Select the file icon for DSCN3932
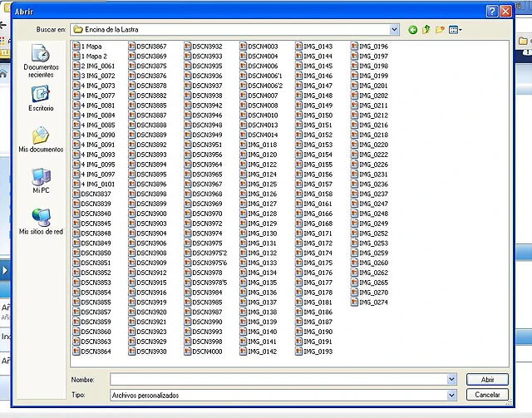Screen dimensions: 532x418 point(188,47)
